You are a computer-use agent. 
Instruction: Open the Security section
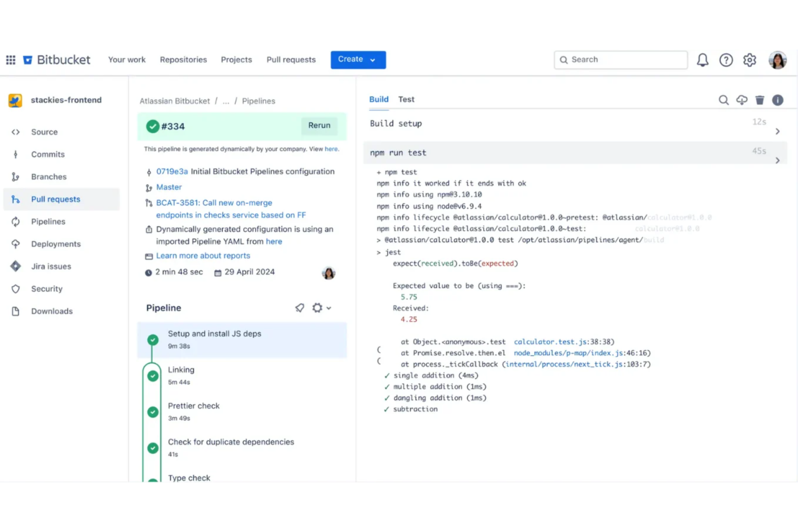pos(46,289)
